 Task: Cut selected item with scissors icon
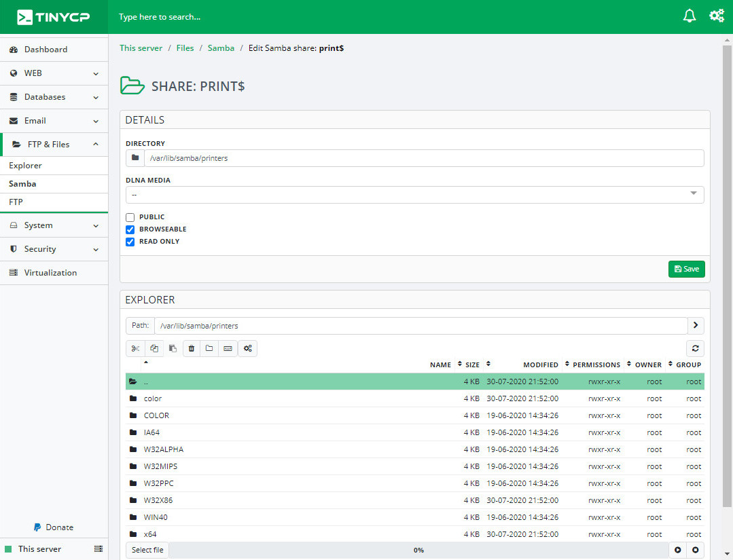point(135,348)
